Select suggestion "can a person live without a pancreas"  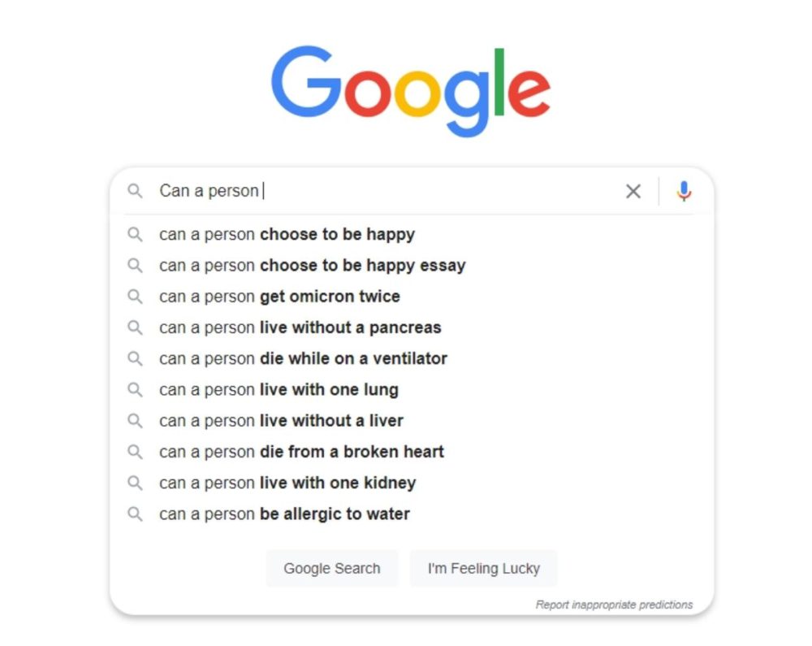tap(300, 327)
